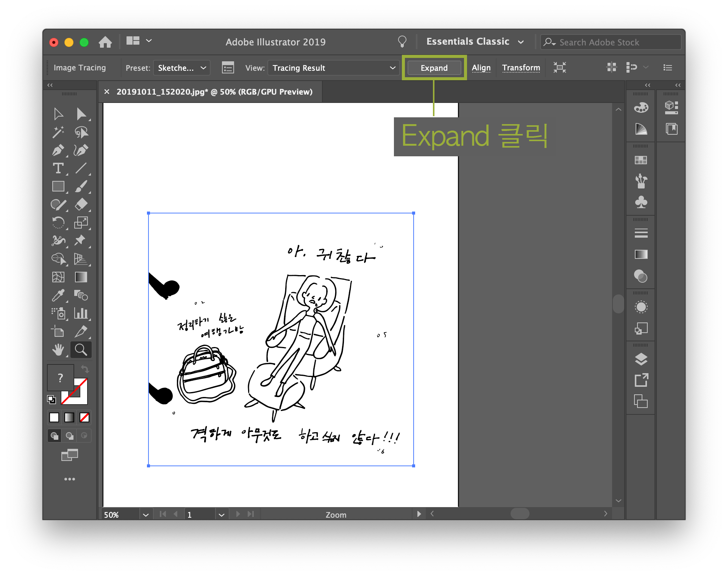Screen dimensions: 728x576
Task: Switch to Draw Behind mode
Action: click(x=70, y=436)
